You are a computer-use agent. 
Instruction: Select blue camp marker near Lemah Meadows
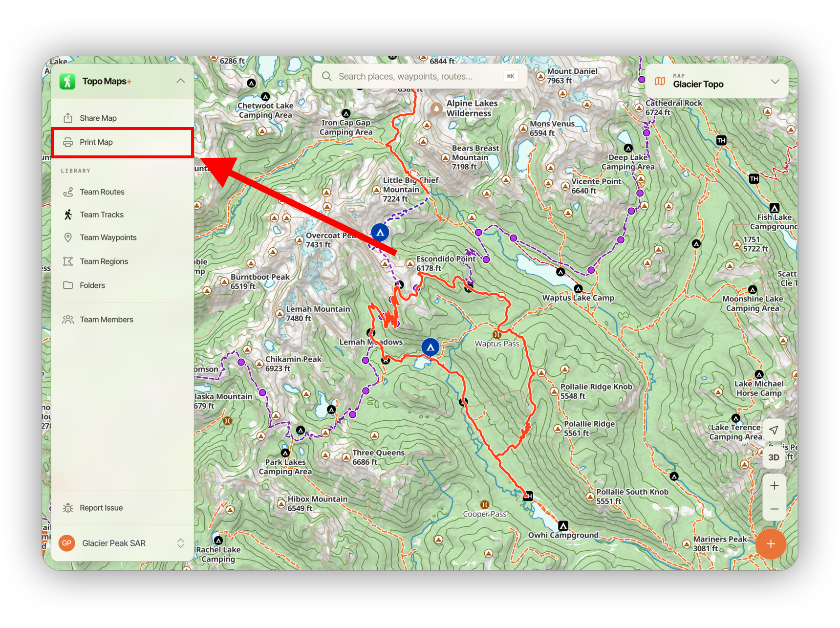(x=431, y=347)
